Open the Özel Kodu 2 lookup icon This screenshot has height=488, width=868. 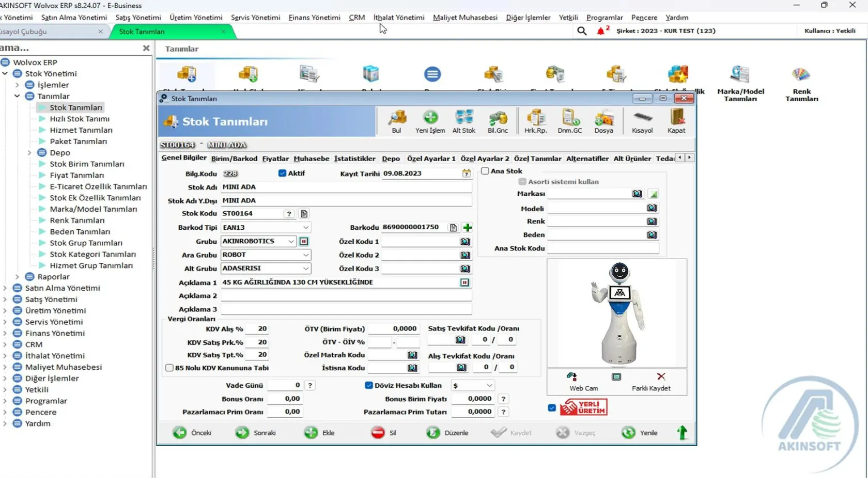click(465, 255)
